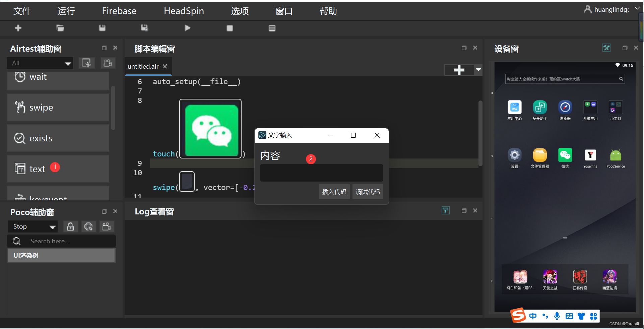Click the Poco refresh inspector icon

click(x=88, y=227)
